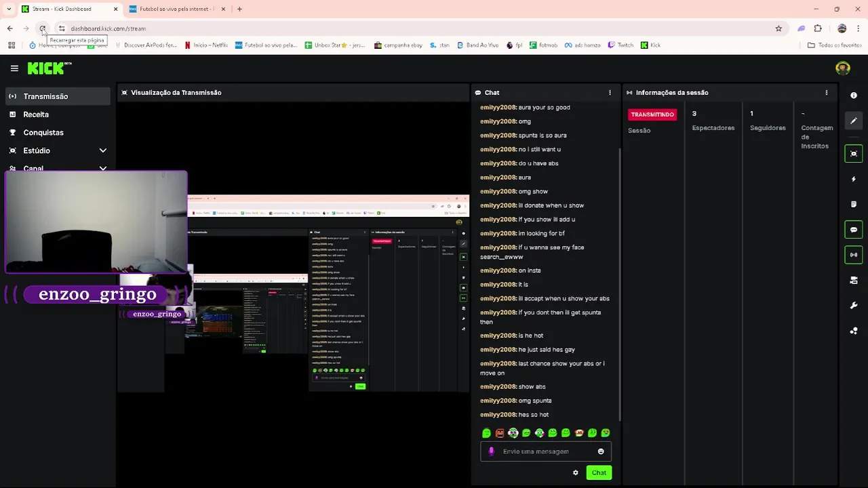Click the server/moderation icon in right sidebar
868x488 pixels.
[x=854, y=280]
